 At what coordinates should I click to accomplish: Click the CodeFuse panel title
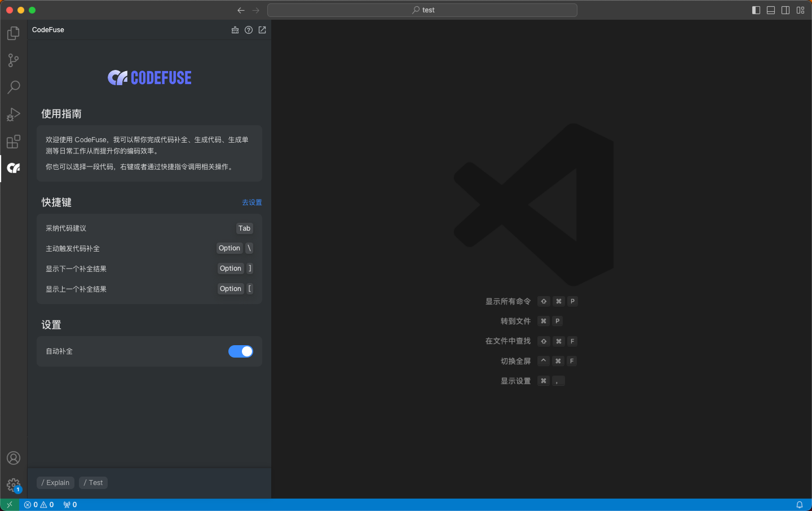(48, 30)
